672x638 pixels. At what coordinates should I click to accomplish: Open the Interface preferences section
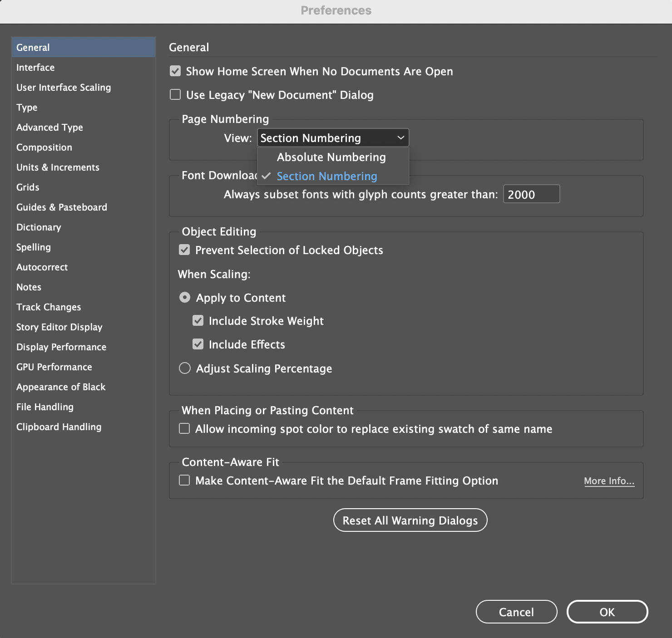35,68
